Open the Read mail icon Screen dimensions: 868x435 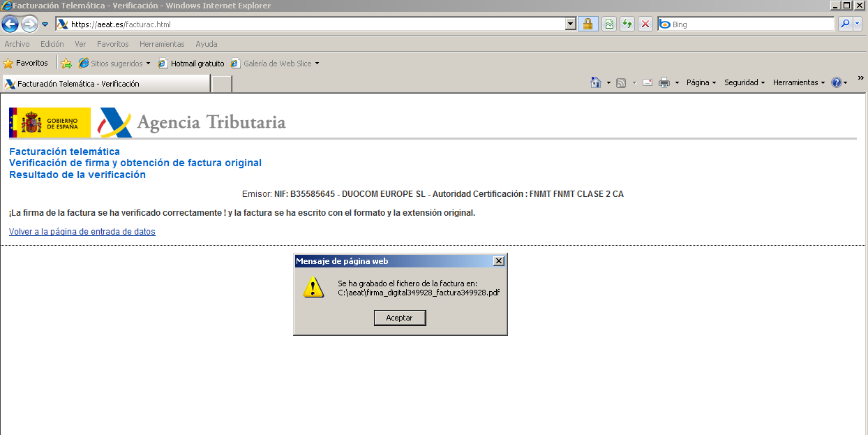pos(647,82)
